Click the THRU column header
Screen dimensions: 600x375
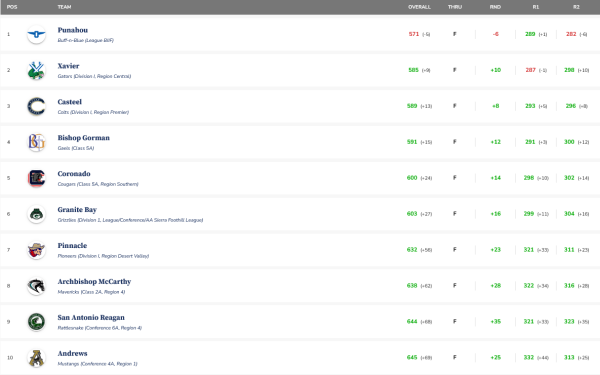pyautogui.click(x=455, y=7)
